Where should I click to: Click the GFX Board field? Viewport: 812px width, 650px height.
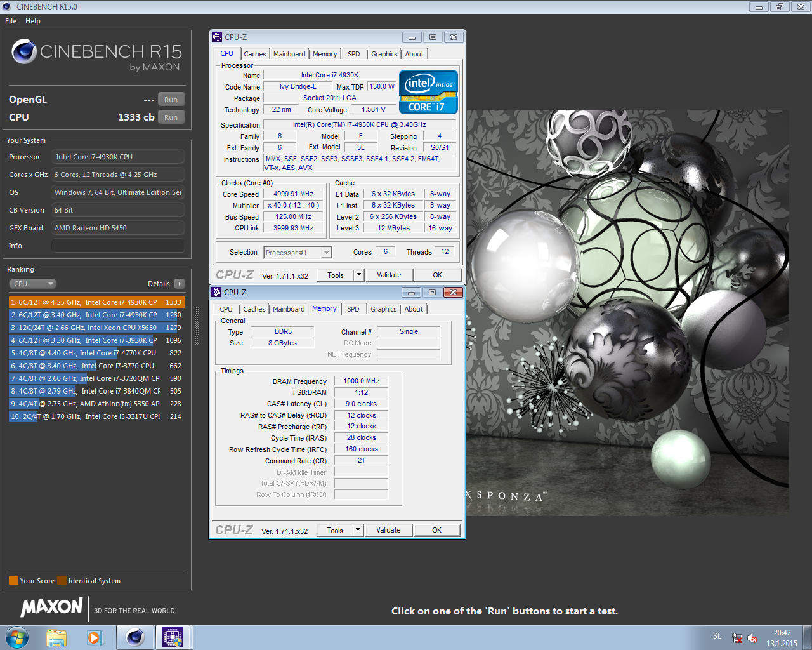(x=118, y=228)
